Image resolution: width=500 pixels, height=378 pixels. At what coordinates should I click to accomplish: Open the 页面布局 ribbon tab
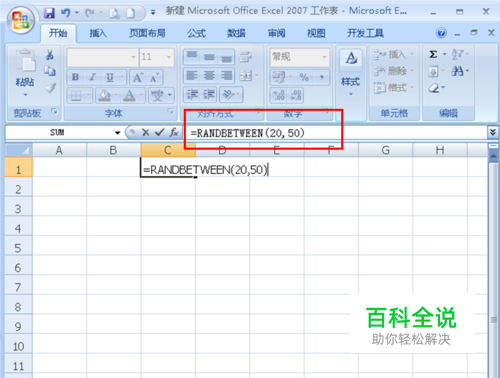[x=147, y=33]
